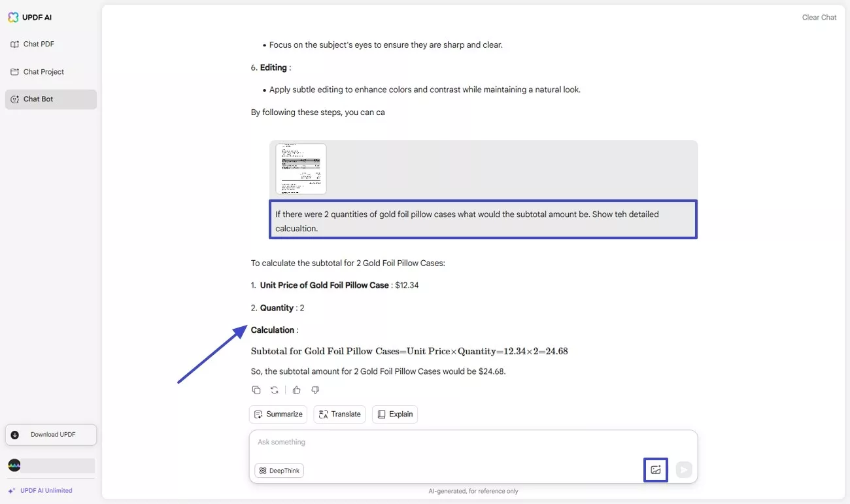Open UPDF AI Unlimited plan link
This screenshot has width=850, height=504.
[x=40, y=490]
